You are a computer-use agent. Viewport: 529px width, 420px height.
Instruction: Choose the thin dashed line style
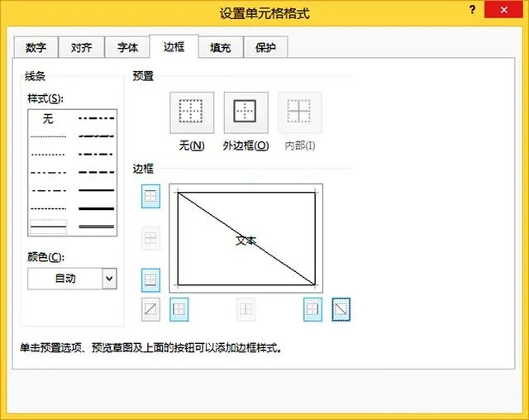pos(48,209)
